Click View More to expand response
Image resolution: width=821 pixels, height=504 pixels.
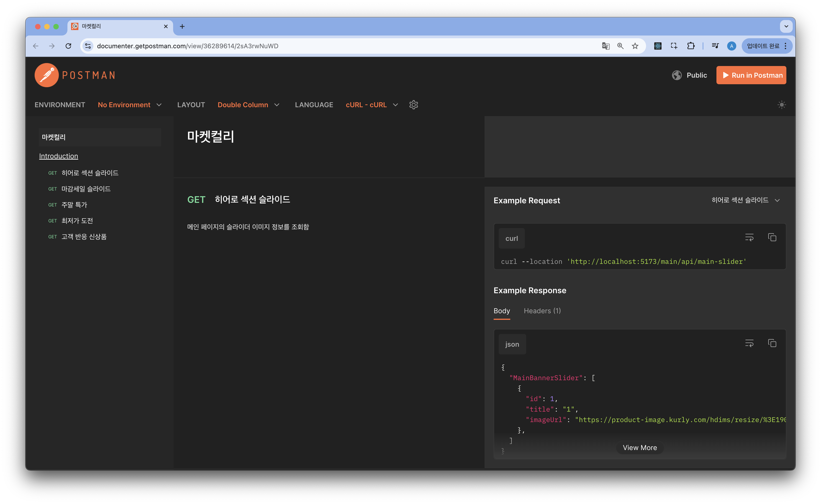click(x=640, y=448)
